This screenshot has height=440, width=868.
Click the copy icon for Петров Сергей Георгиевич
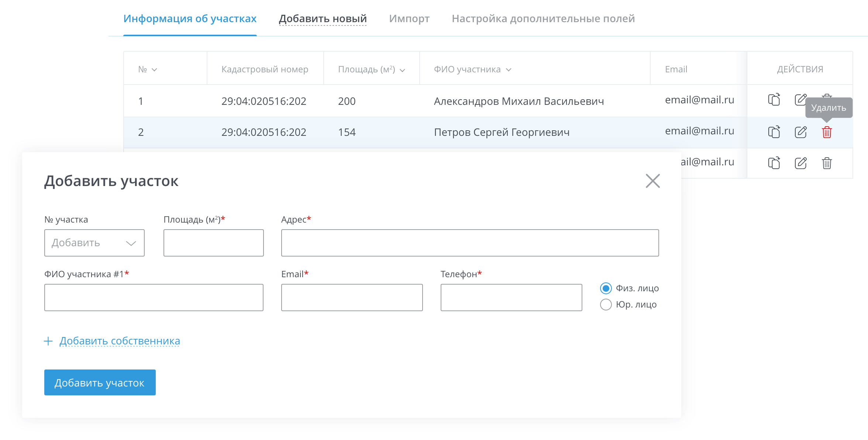pos(774,132)
